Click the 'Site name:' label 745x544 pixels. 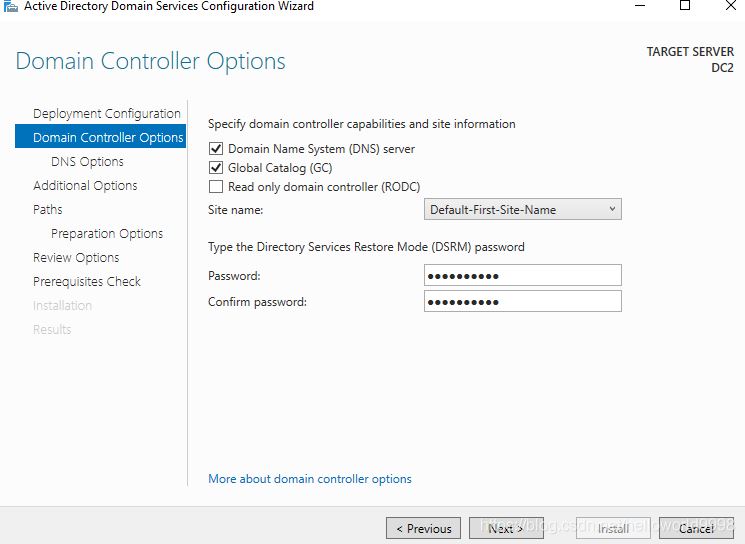tap(236, 210)
